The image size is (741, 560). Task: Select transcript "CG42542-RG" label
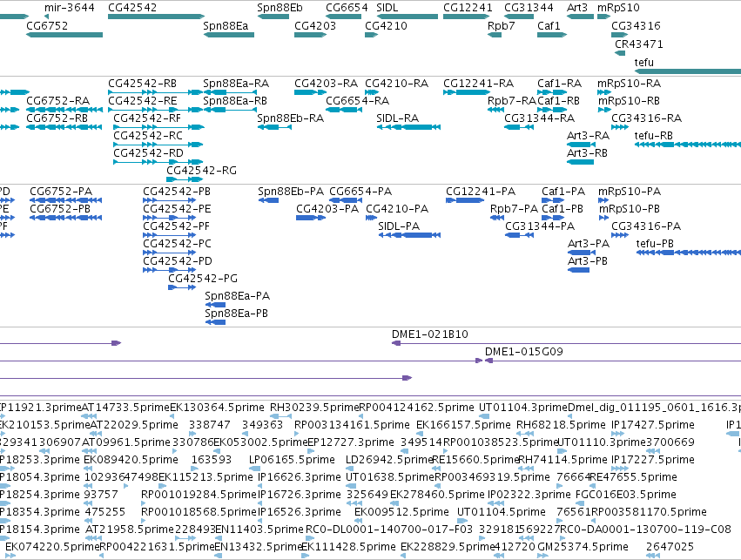pyautogui.click(x=201, y=171)
